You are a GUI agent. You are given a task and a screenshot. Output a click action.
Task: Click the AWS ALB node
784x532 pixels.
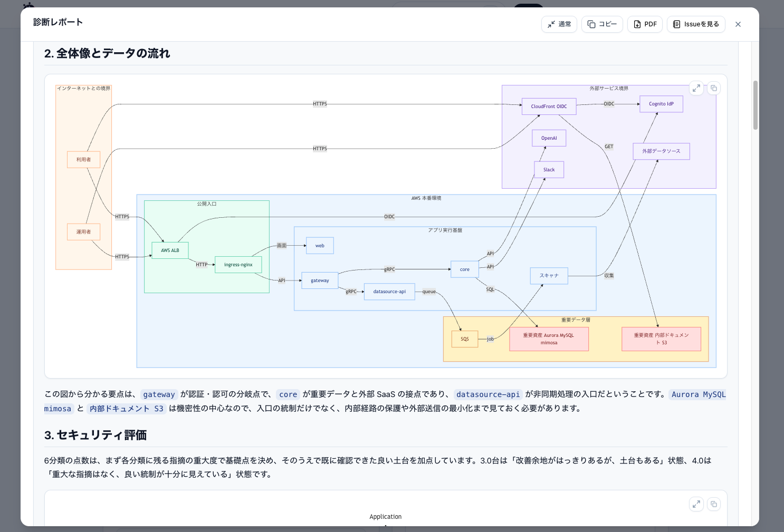tap(170, 250)
